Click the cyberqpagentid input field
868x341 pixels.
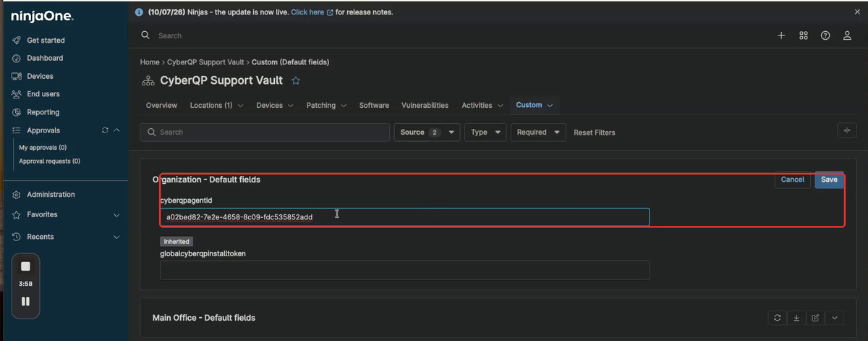click(x=404, y=217)
